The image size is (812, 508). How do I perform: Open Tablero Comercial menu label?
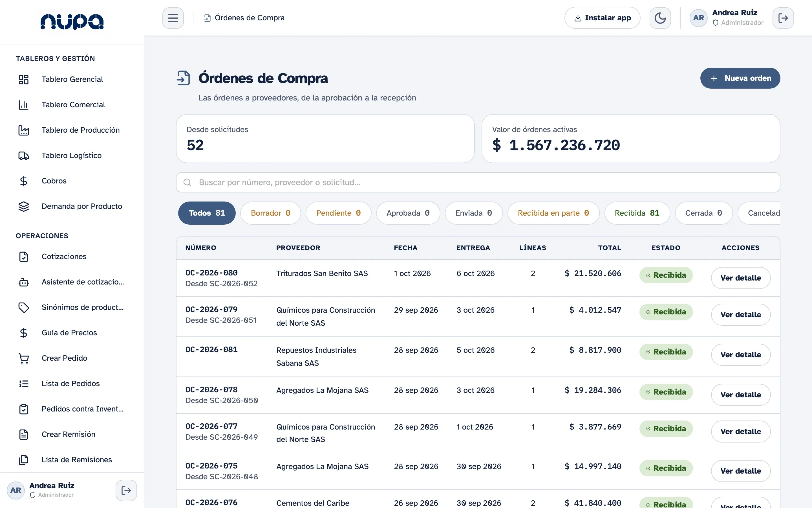(x=73, y=105)
